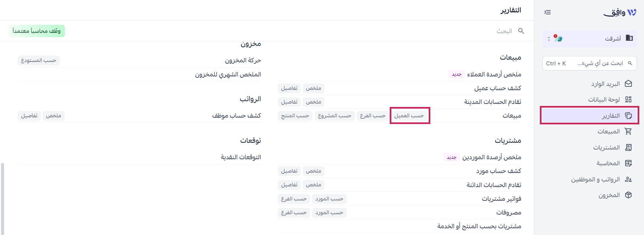
Task: Click the building icon next to أشرقت
Action: (629, 38)
